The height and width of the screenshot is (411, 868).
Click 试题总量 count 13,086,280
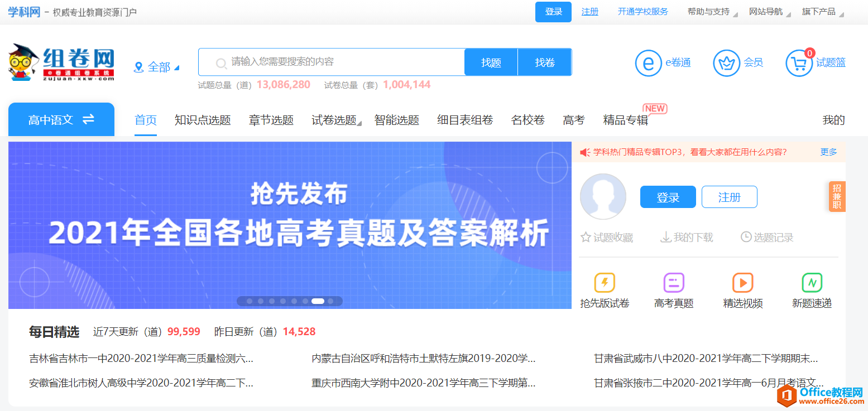coord(284,85)
